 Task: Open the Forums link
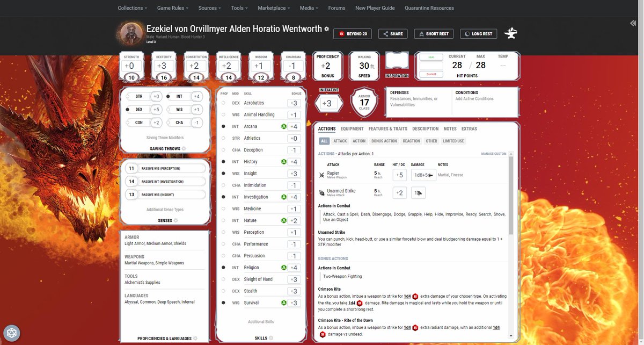click(x=337, y=8)
